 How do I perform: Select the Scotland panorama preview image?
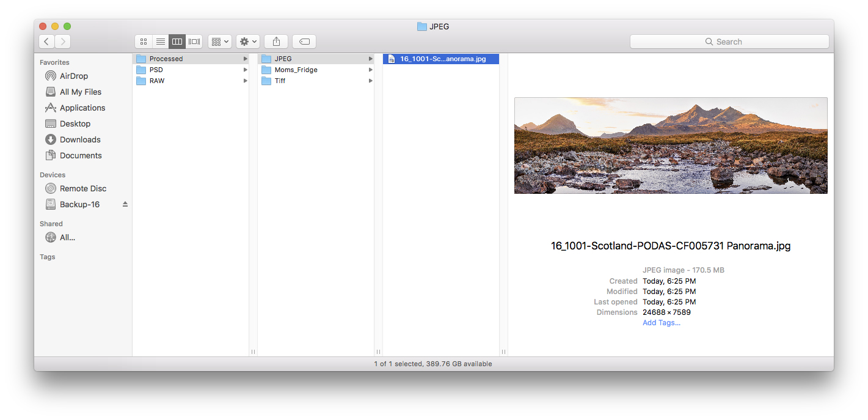671,146
